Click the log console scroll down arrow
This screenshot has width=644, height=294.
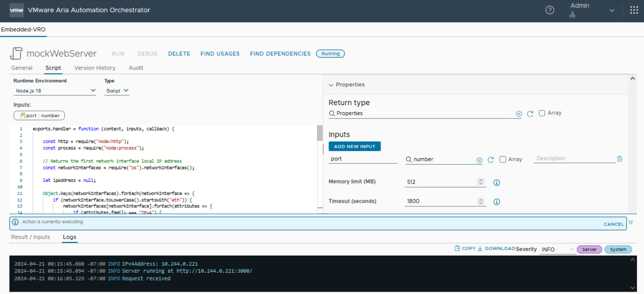[x=633, y=287]
